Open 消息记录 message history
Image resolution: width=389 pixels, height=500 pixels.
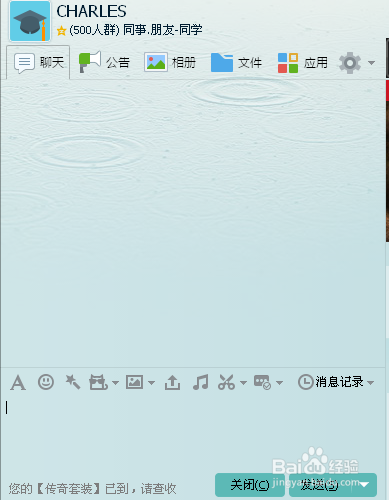(x=331, y=382)
